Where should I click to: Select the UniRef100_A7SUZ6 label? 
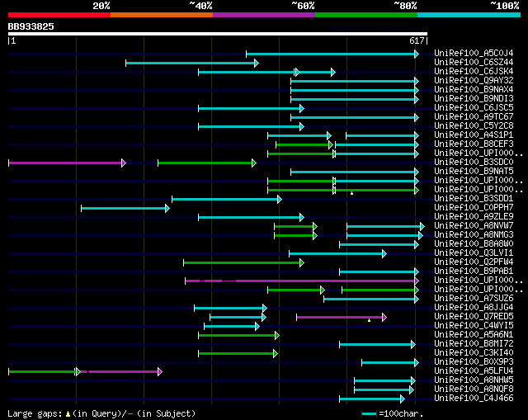coord(474,299)
